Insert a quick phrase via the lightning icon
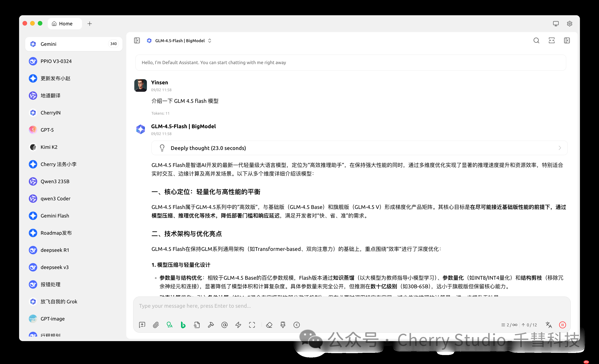The width and height of the screenshot is (599, 364). click(238, 325)
